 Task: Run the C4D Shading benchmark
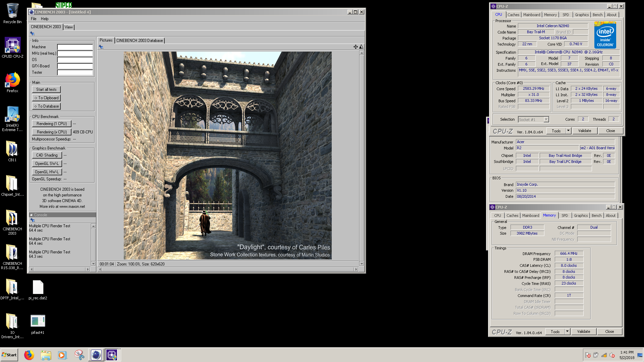click(47, 155)
